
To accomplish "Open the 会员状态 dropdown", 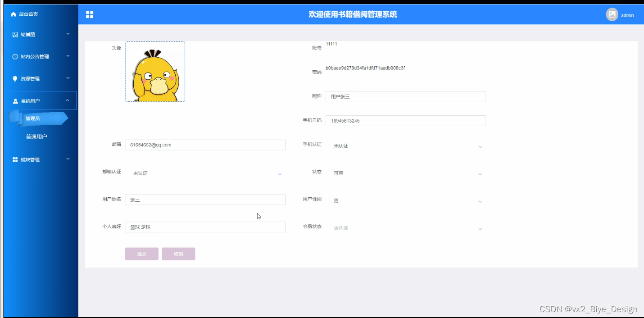I will click(x=406, y=228).
